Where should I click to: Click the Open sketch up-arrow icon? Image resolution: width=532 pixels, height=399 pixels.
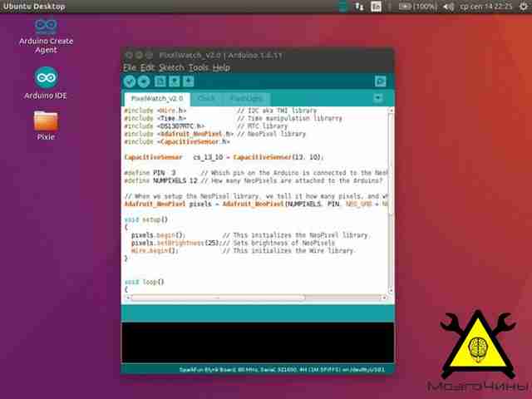(175, 81)
